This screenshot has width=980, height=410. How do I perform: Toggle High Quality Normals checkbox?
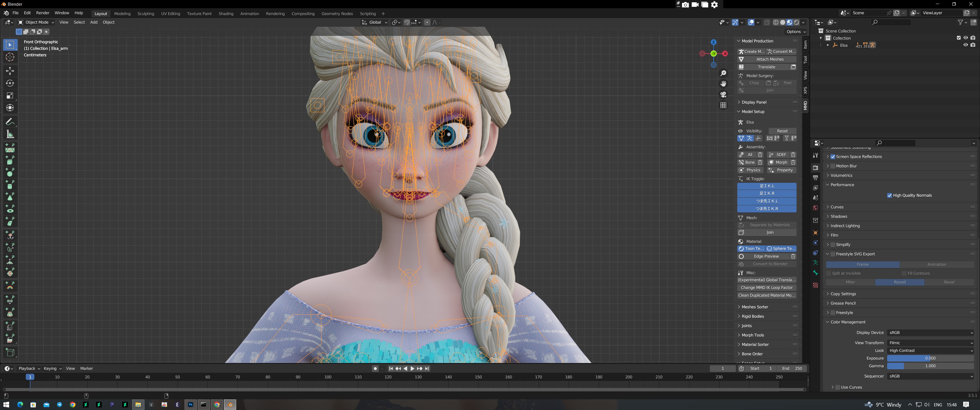tap(889, 196)
